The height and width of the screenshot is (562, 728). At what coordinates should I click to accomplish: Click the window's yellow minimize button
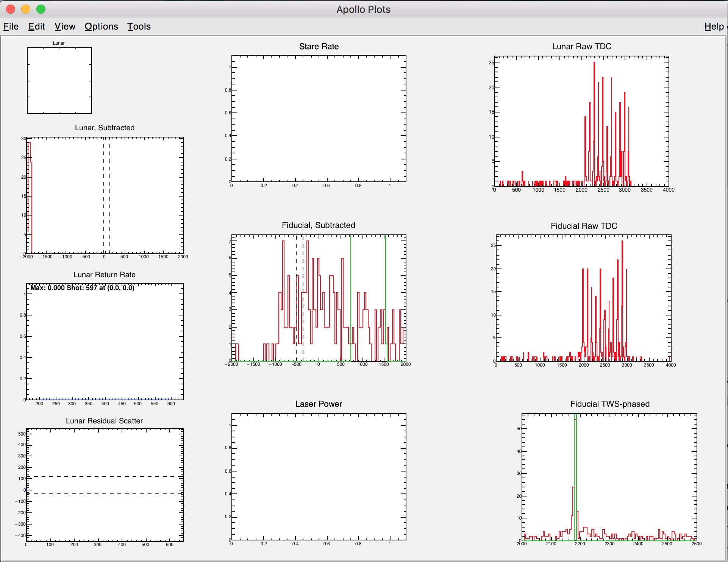coord(25,9)
